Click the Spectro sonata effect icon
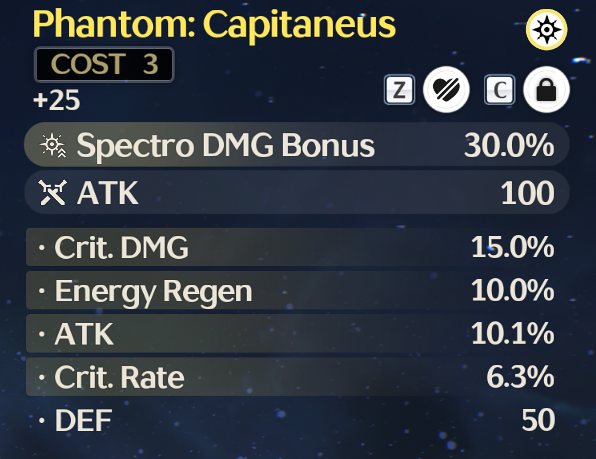This screenshot has height=459, width=596. (547, 29)
